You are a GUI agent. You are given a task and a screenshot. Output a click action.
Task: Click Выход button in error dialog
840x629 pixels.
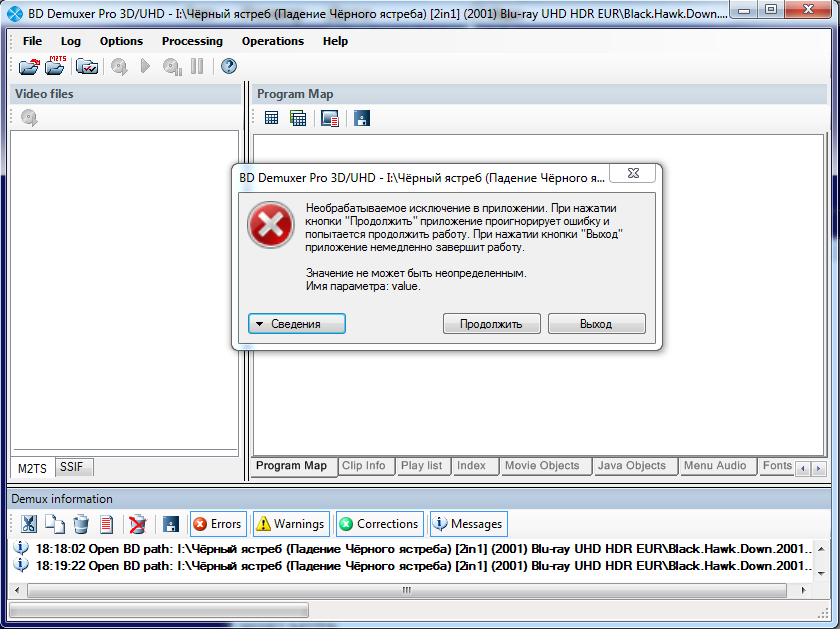596,324
